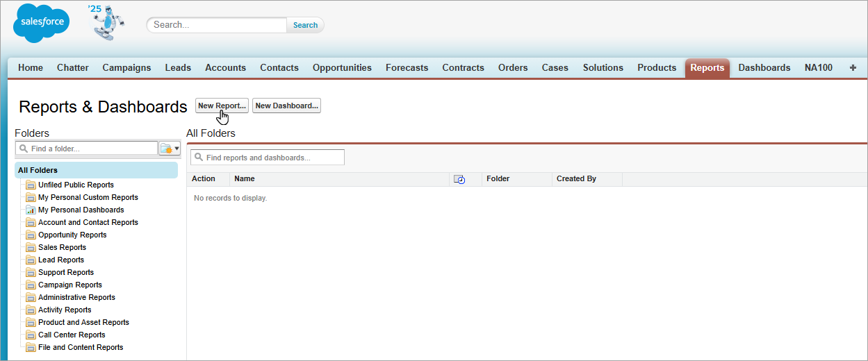Click the Find a folder search box

[87, 149]
